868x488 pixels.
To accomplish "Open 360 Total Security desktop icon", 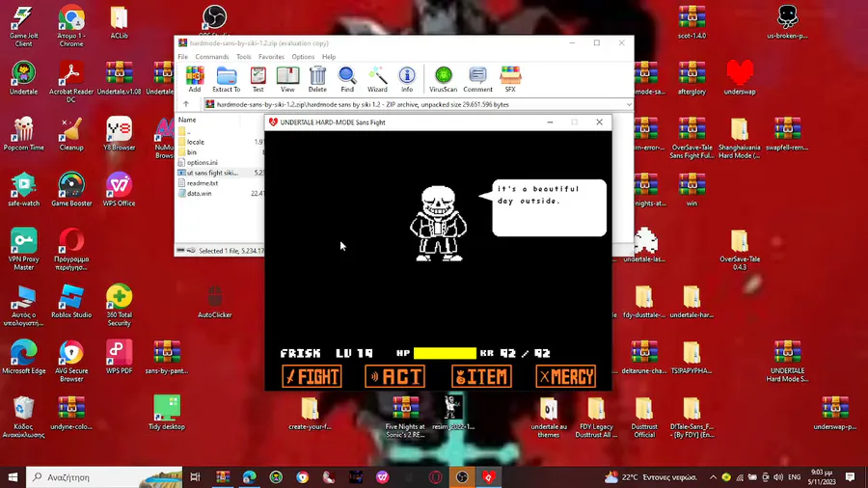I will point(119,306).
